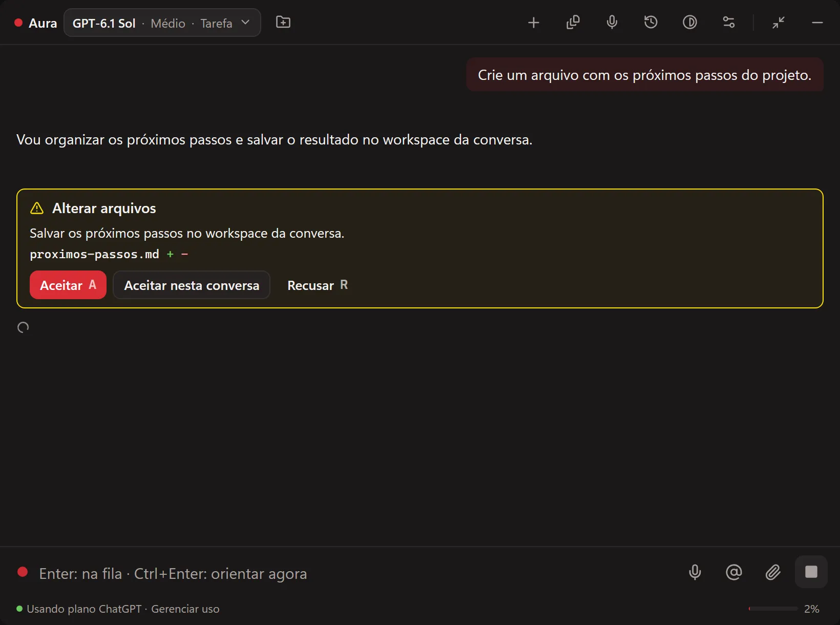Click the warning triangle icon beside Alterar arquivos
The width and height of the screenshot is (840, 625).
coord(37,208)
